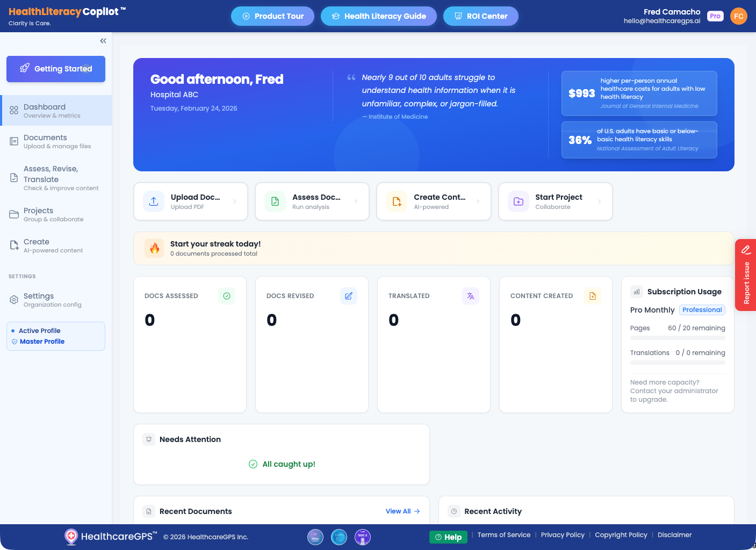
Task: Open the FC avatar in the header
Action: (739, 16)
